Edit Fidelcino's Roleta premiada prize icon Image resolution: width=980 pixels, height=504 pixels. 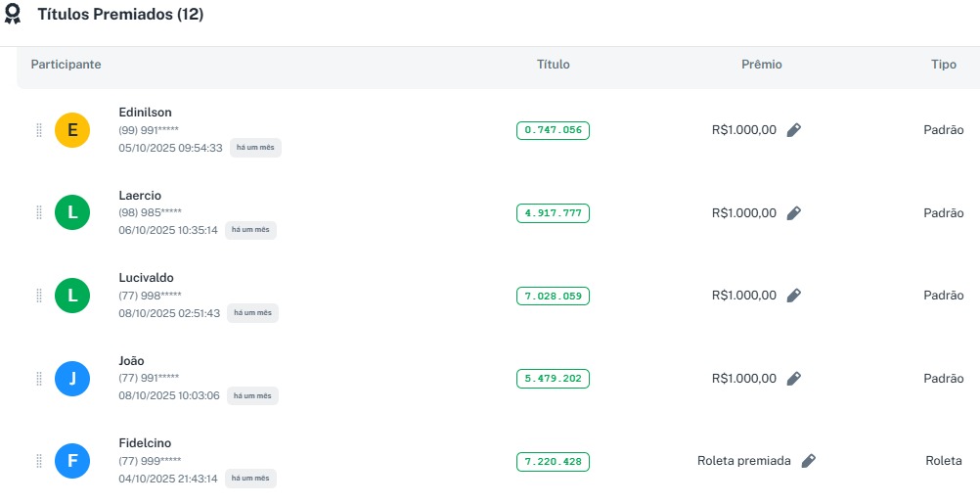click(808, 461)
